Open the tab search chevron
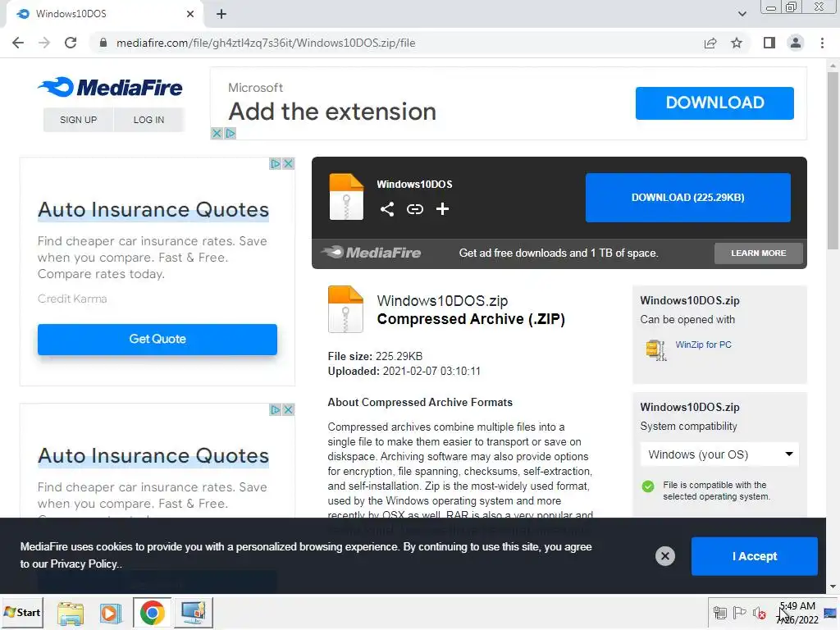Image resolution: width=840 pixels, height=630 pixels. [x=742, y=14]
